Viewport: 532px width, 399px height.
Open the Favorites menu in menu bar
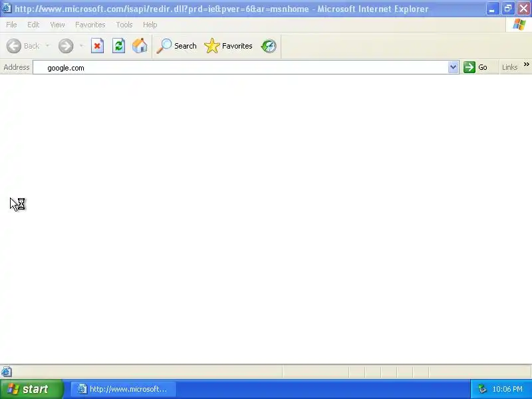[x=90, y=25]
